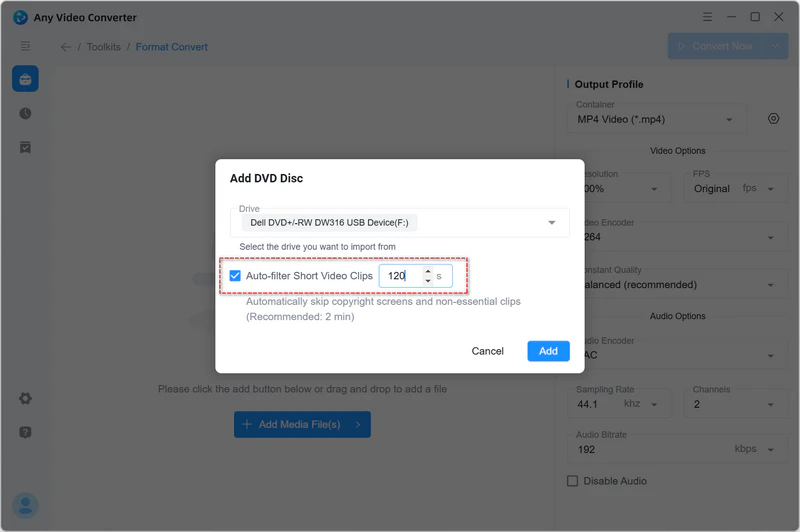This screenshot has width=800, height=532.
Task: Open the Audio Encoder dropdown
Action: (686, 354)
